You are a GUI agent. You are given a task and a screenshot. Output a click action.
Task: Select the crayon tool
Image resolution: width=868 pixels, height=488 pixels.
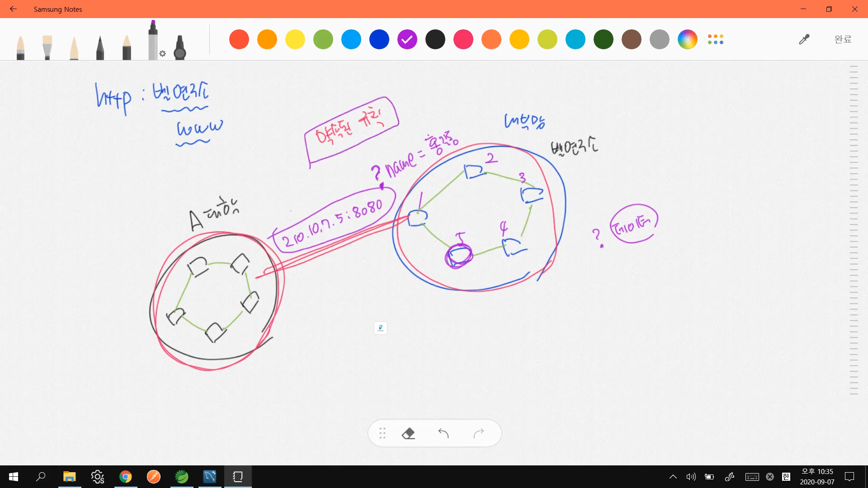pos(127,47)
